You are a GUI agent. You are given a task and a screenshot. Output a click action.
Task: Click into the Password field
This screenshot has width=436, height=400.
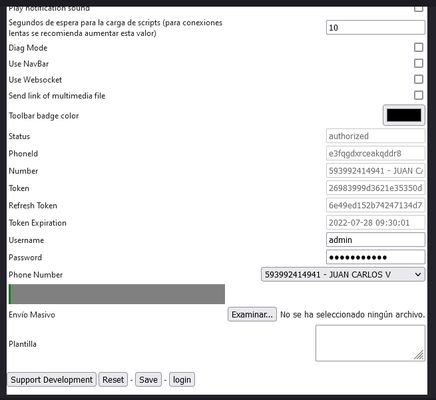(375, 257)
